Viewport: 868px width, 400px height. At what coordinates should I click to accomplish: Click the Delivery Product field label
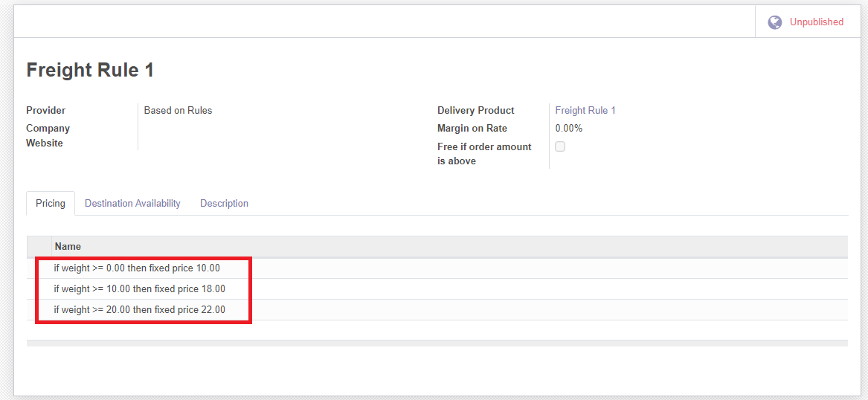(475, 110)
